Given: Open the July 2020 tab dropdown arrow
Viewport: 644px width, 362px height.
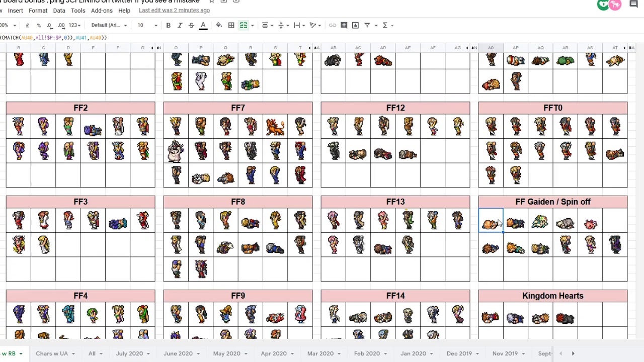Looking at the screenshot, I should [x=148, y=353].
